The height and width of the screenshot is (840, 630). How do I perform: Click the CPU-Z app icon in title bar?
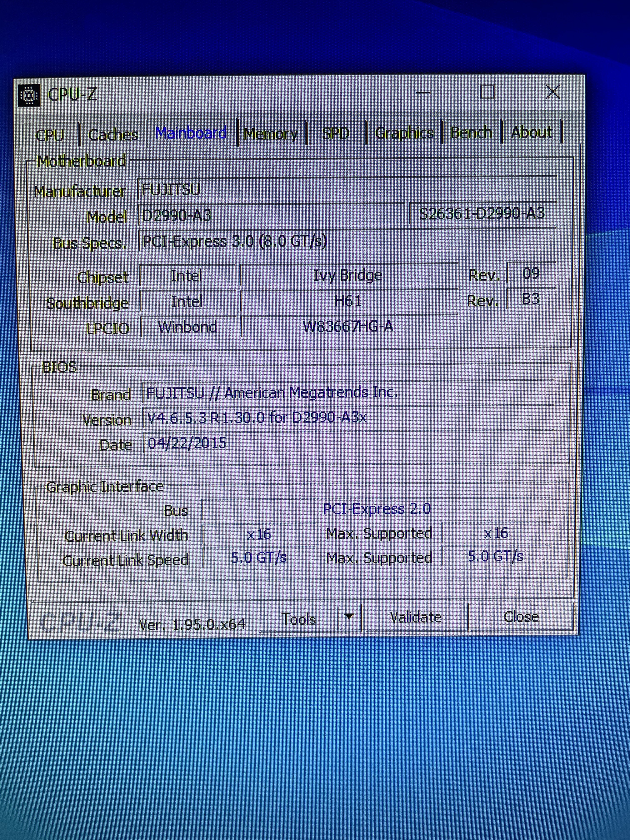click(x=29, y=95)
